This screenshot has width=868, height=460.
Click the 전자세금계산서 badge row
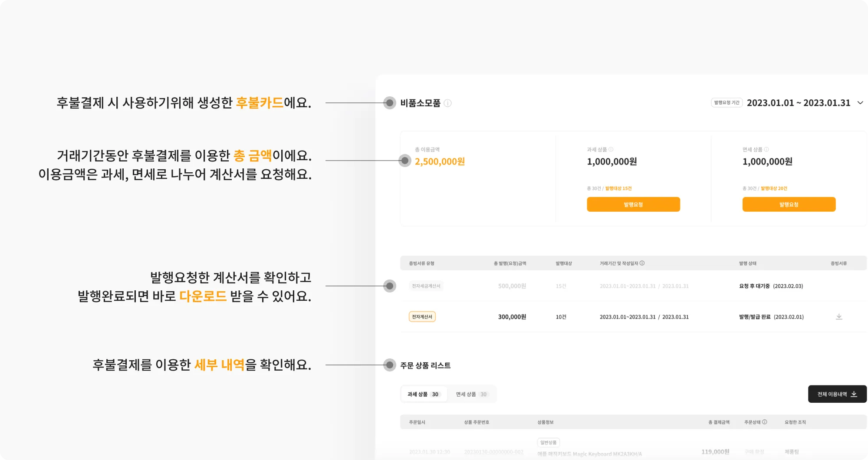pyautogui.click(x=426, y=286)
